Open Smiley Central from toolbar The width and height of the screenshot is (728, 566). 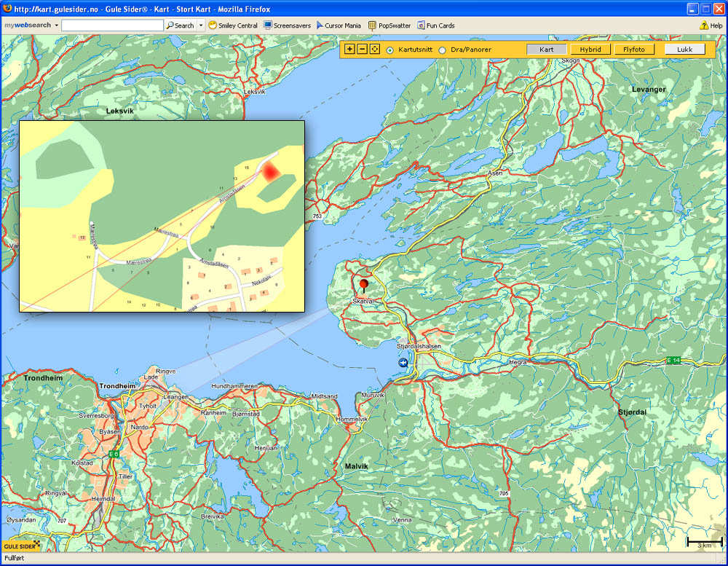pos(233,25)
